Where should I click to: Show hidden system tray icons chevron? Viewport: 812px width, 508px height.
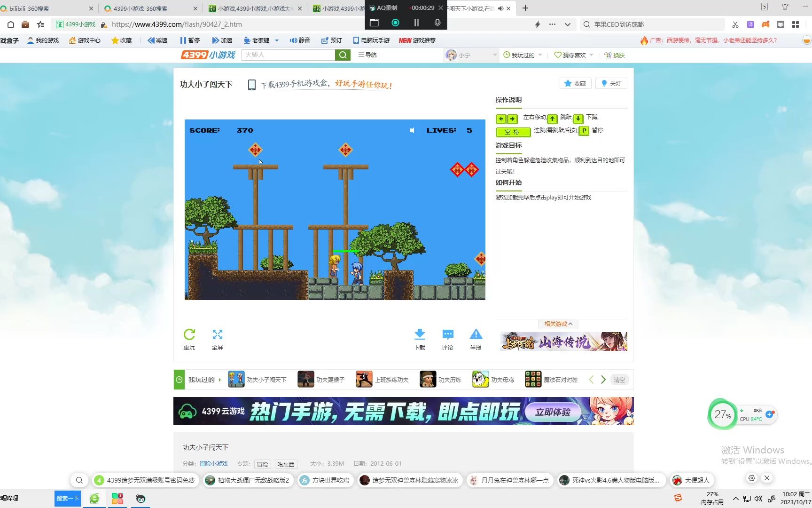tap(735, 499)
